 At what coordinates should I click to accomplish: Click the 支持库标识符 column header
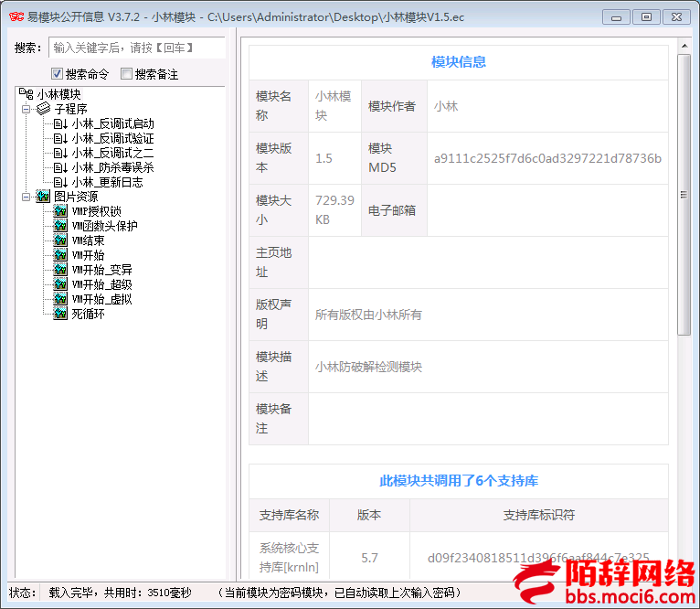(x=539, y=515)
